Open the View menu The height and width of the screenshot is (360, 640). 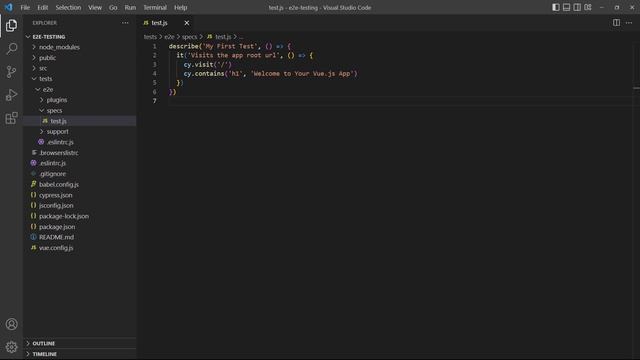point(95,7)
